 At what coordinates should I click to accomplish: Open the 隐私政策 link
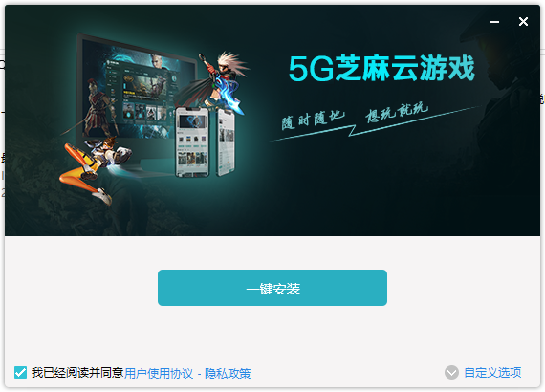[228, 373]
